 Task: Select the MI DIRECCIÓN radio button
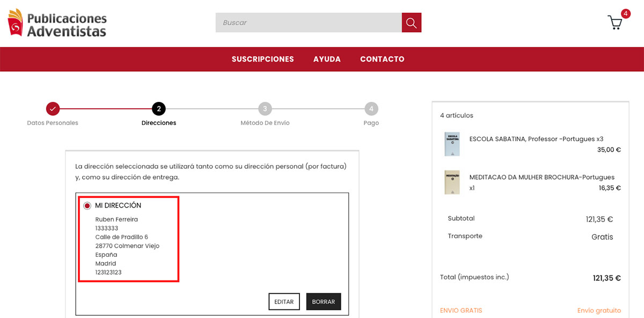tap(87, 205)
